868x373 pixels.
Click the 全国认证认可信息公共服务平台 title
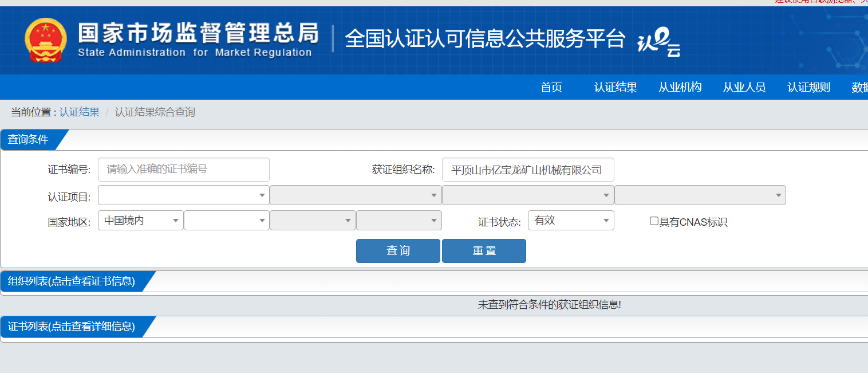[x=485, y=39]
